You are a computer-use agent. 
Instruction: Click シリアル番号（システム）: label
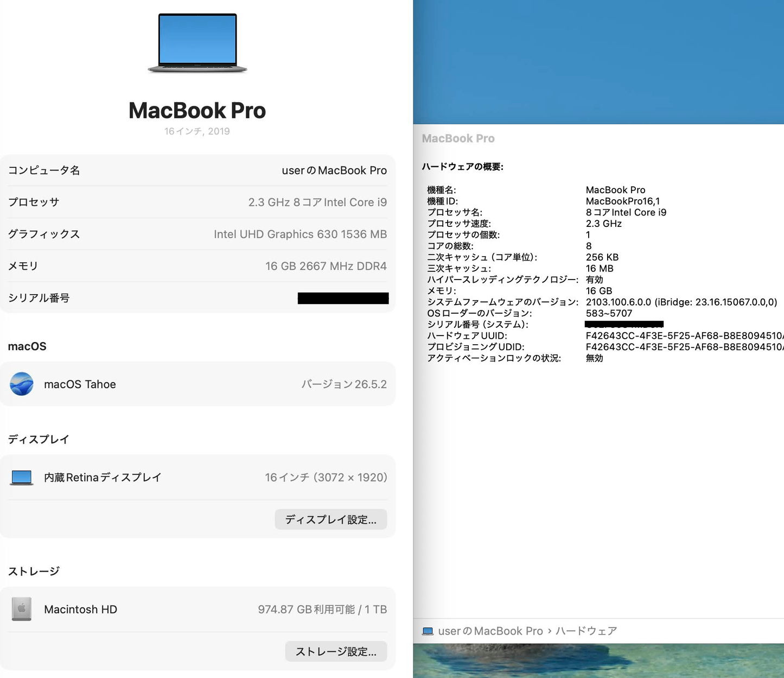[477, 325]
